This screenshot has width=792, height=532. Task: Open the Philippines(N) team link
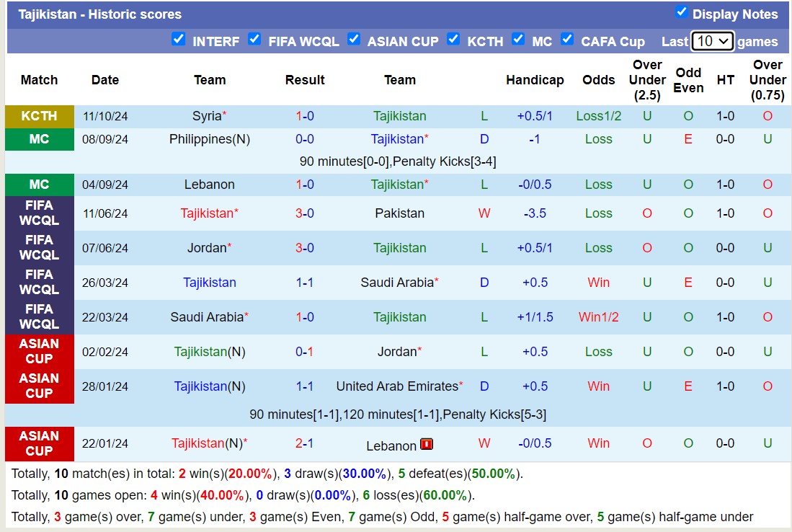point(209,139)
